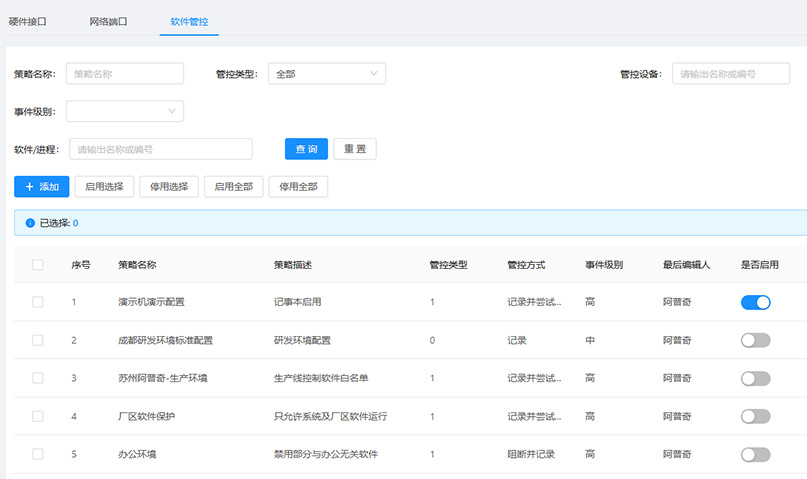This screenshot has height=479, width=807.
Task: Enable the 办公环境 policy toggle
Action: point(756,454)
